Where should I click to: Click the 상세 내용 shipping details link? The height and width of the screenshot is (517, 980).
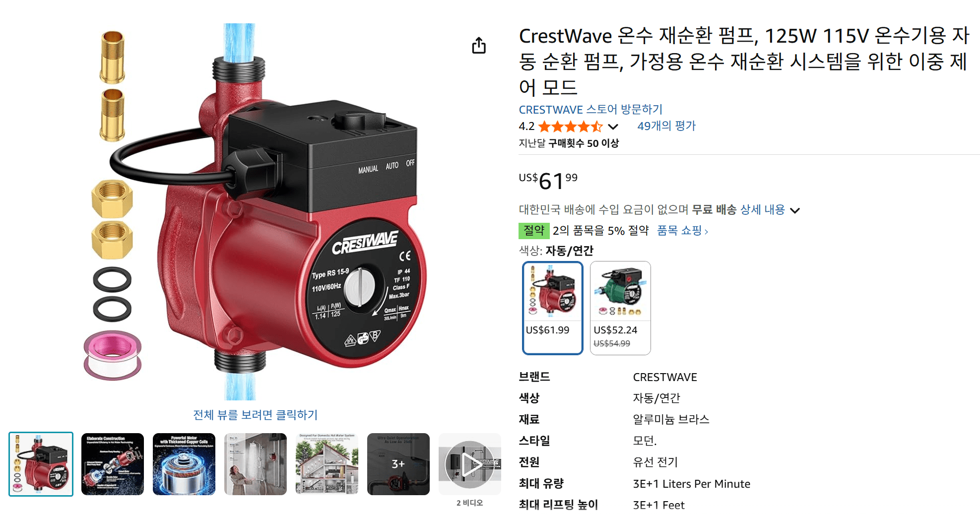[x=762, y=209]
